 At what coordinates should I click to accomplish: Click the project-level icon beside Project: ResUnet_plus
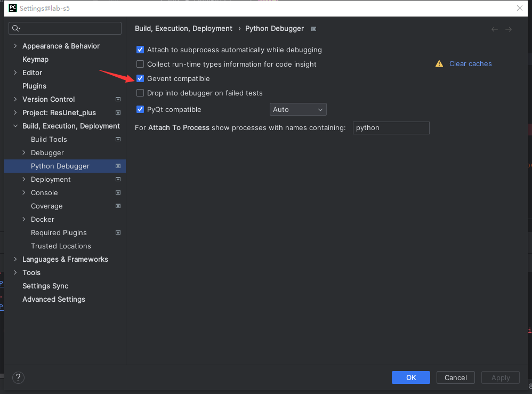click(118, 112)
